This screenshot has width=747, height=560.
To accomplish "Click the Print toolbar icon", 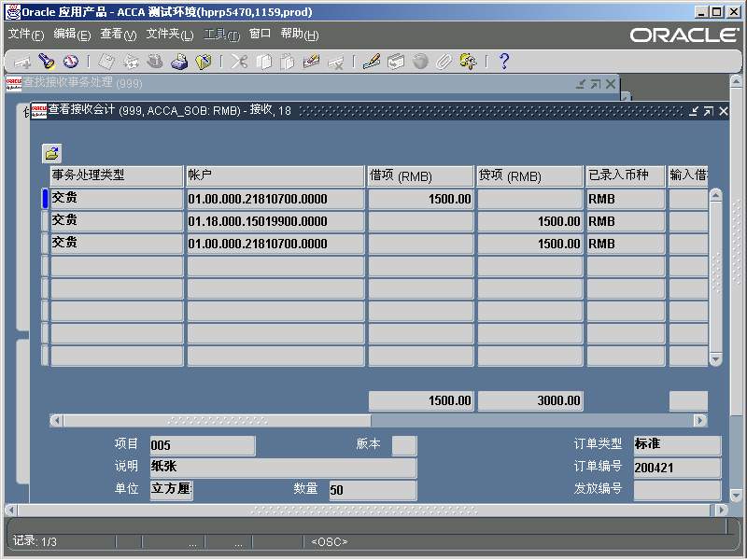I will (179, 62).
